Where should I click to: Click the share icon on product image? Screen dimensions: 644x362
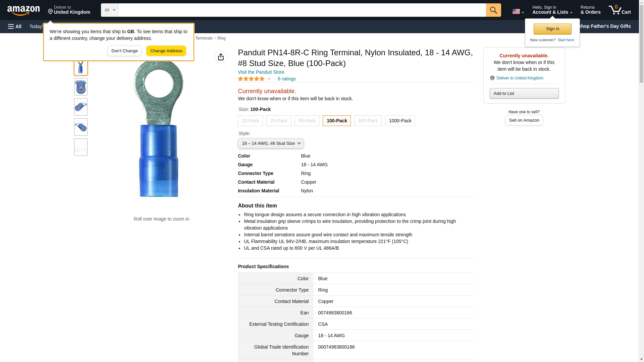(x=221, y=57)
